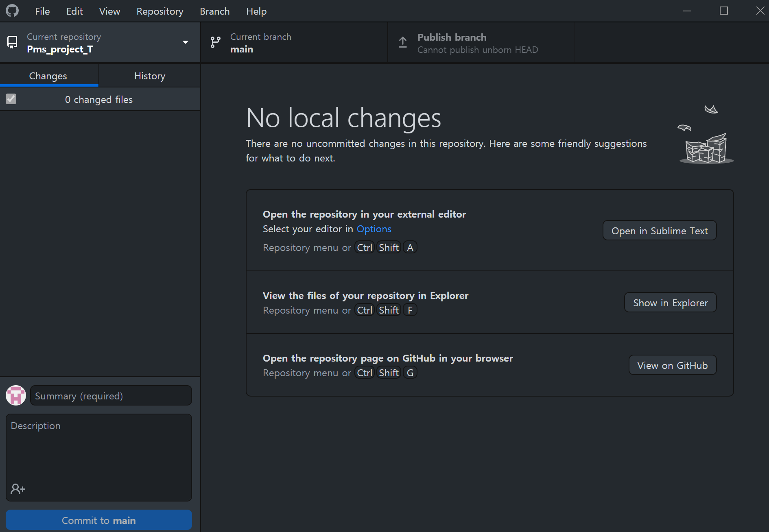Image resolution: width=769 pixels, height=532 pixels.
Task: Focus the Summary (required) input field
Action: pos(111,396)
